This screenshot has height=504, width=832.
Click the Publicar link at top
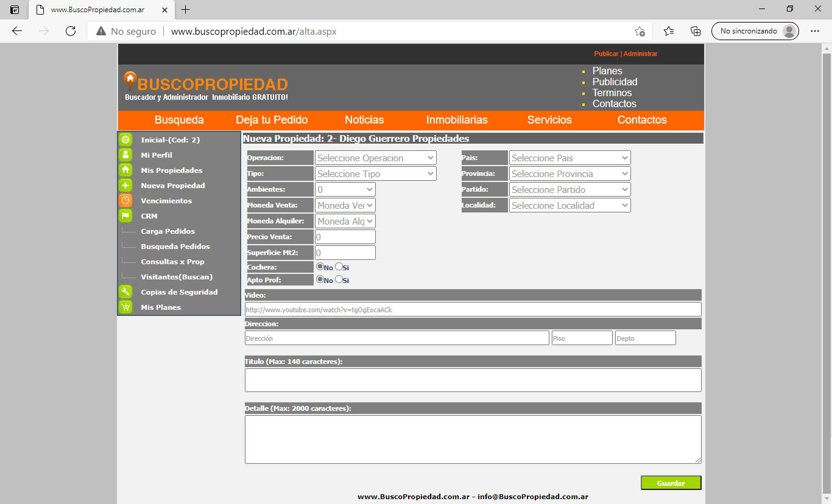pyautogui.click(x=606, y=54)
